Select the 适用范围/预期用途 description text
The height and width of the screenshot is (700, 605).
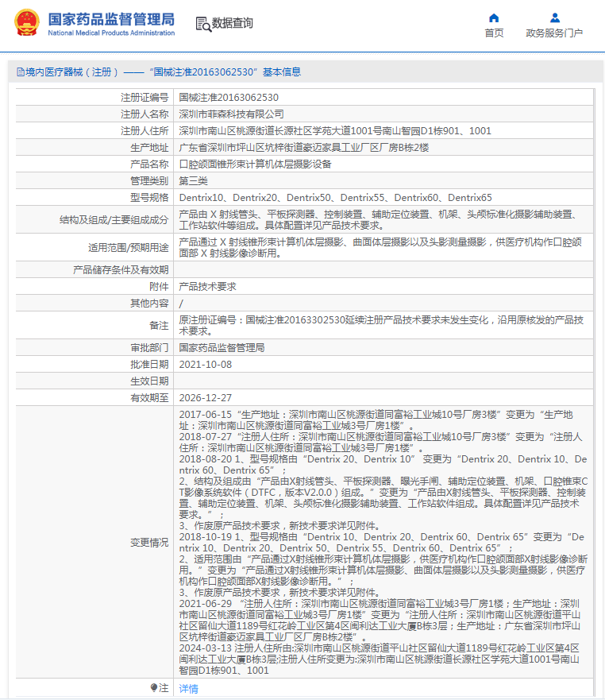coord(380,247)
